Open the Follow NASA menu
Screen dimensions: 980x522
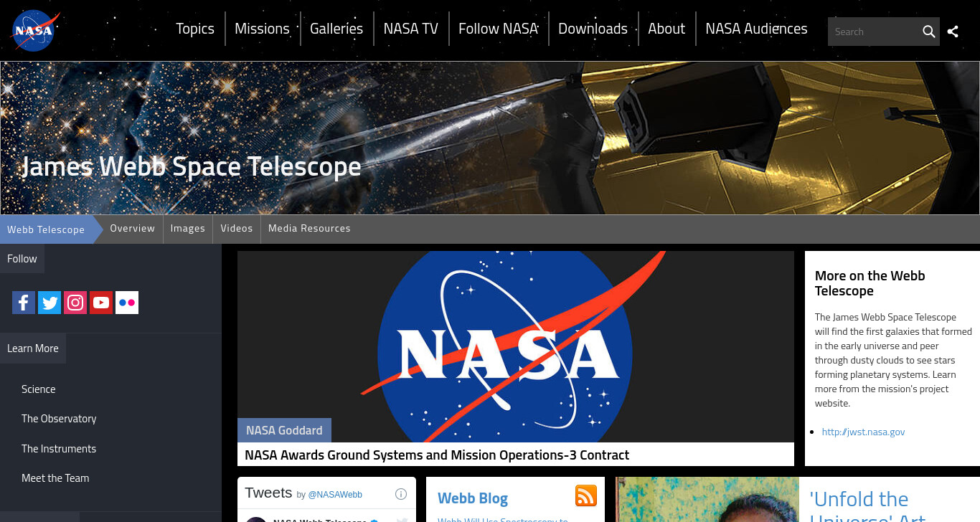pyautogui.click(x=499, y=29)
